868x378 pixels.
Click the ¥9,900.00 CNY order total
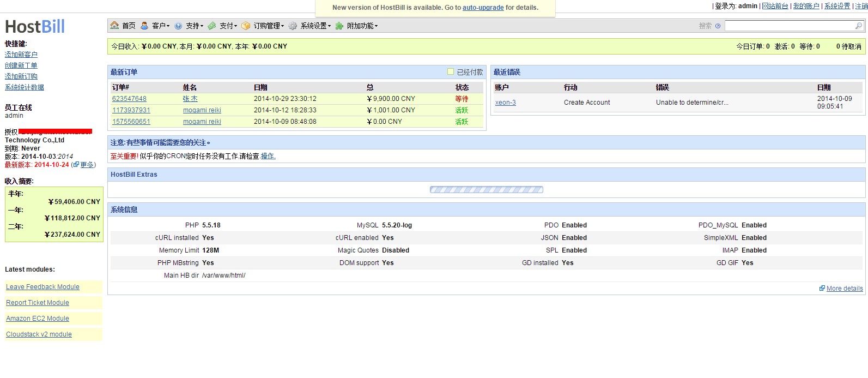coord(391,99)
